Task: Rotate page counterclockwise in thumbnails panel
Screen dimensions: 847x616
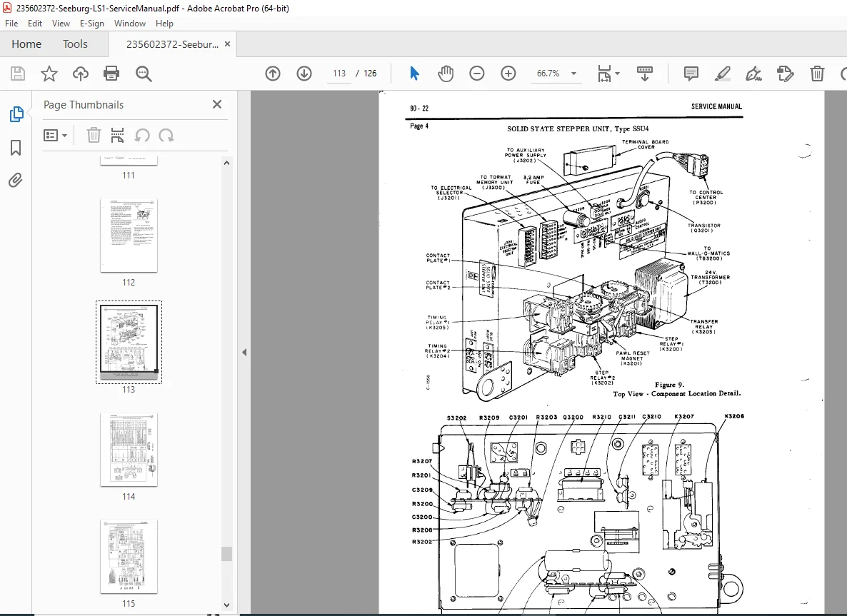Action: (142, 135)
